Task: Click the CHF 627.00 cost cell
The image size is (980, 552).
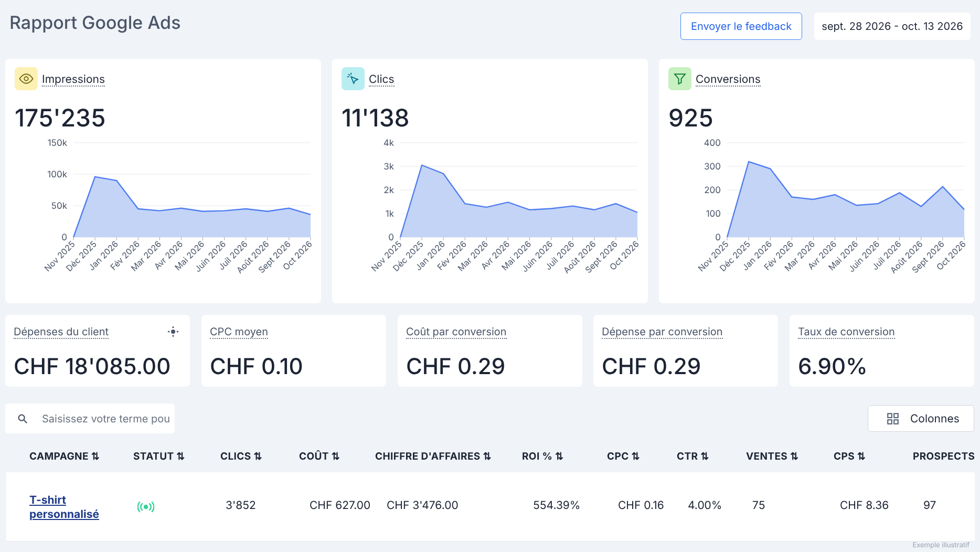Action: (x=340, y=505)
